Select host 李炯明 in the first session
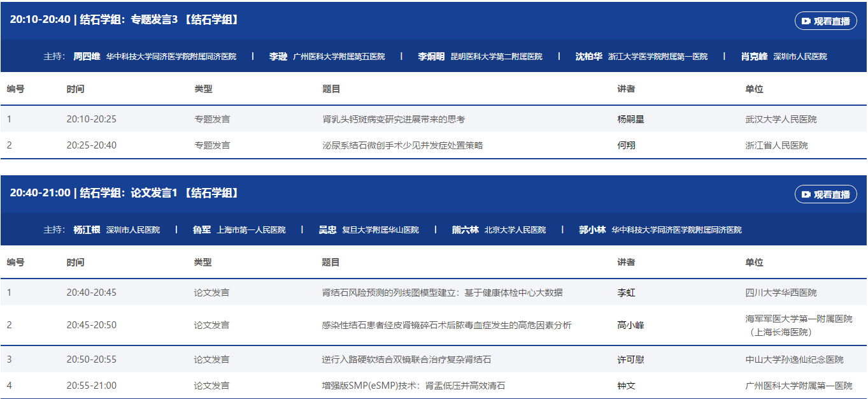 [431, 56]
